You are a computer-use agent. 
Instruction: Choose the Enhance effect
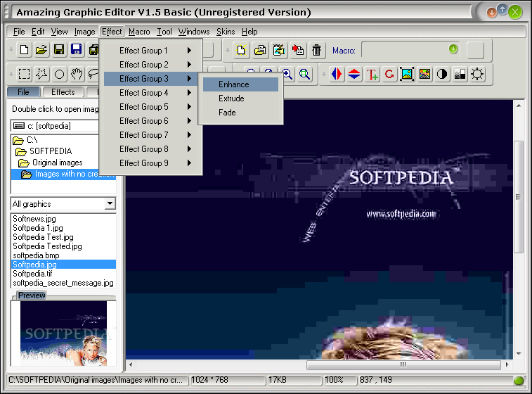(x=240, y=84)
